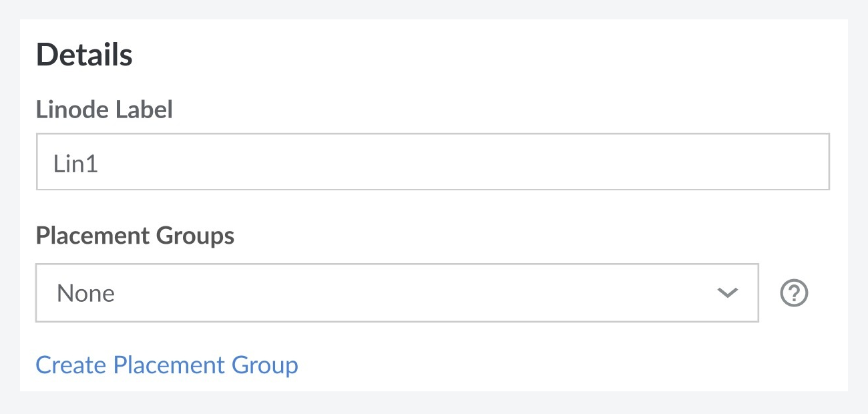868x414 pixels.
Task: Click the Placement Groups label text
Action: [x=135, y=236]
